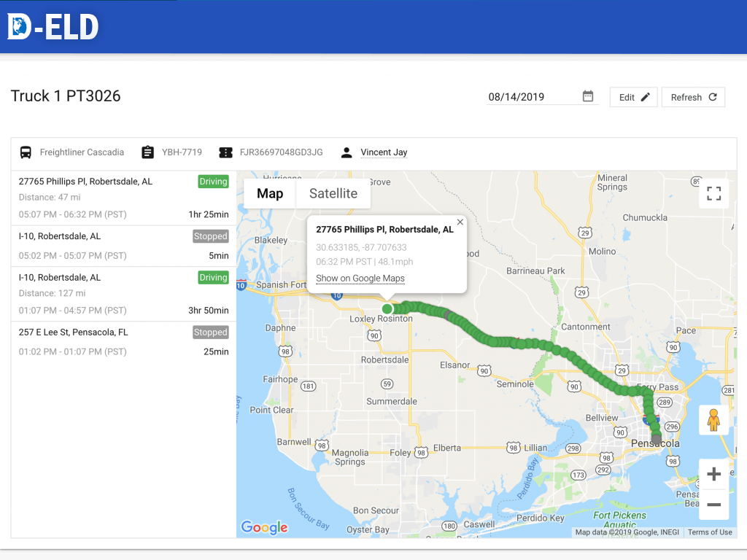The height and width of the screenshot is (560, 747).
Task: Open Terms of Use link on map
Action: point(710,532)
